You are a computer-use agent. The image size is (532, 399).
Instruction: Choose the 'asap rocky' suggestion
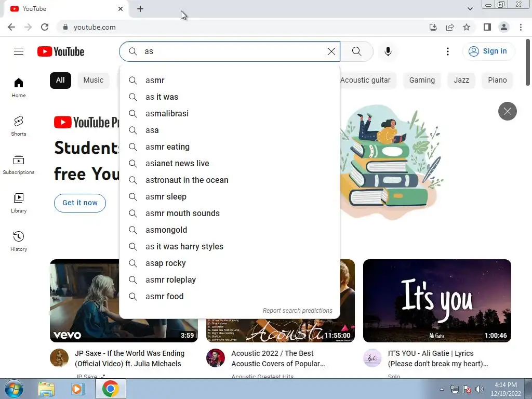(230, 263)
